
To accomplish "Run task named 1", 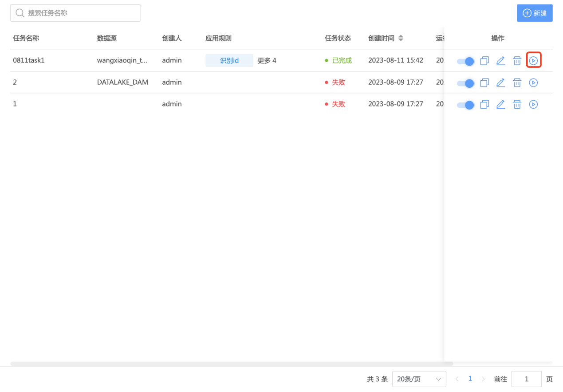I will click(x=533, y=104).
